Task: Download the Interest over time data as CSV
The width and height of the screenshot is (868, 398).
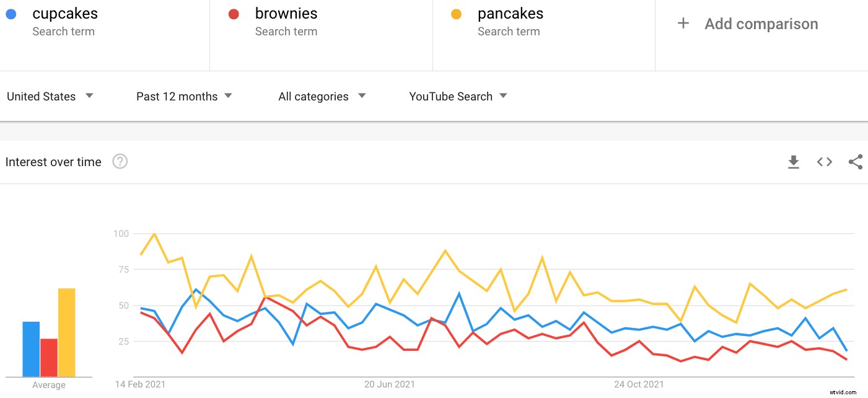Action: 794,162
